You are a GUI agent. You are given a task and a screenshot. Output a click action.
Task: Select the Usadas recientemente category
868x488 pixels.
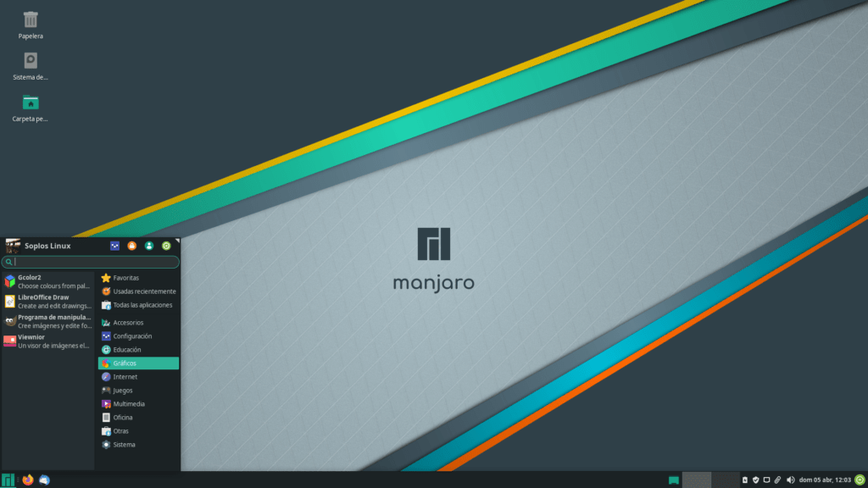(x=138, y=291)
